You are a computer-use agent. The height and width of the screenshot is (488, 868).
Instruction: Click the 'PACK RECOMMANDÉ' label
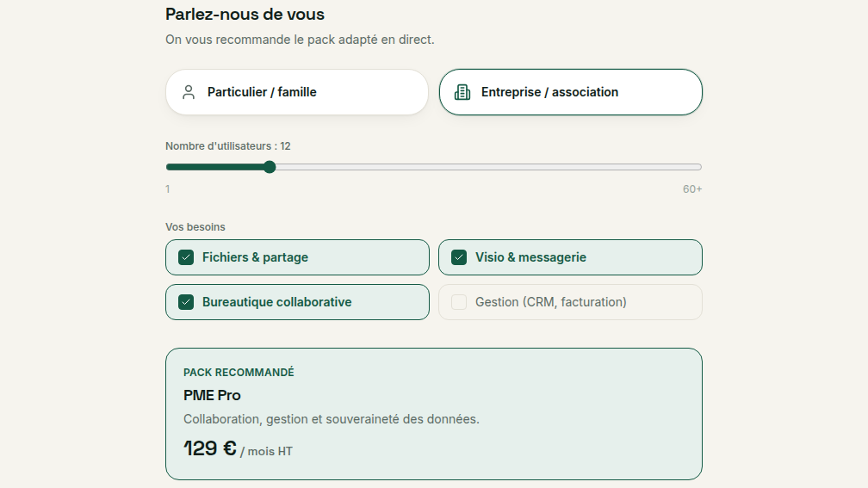239,373
